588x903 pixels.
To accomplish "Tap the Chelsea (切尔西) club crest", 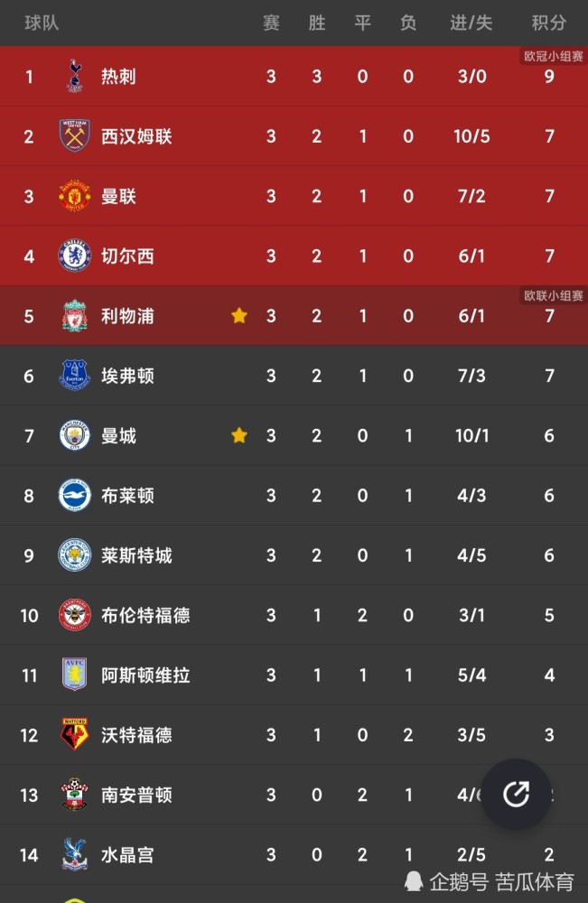I will [x=75, y=256].
